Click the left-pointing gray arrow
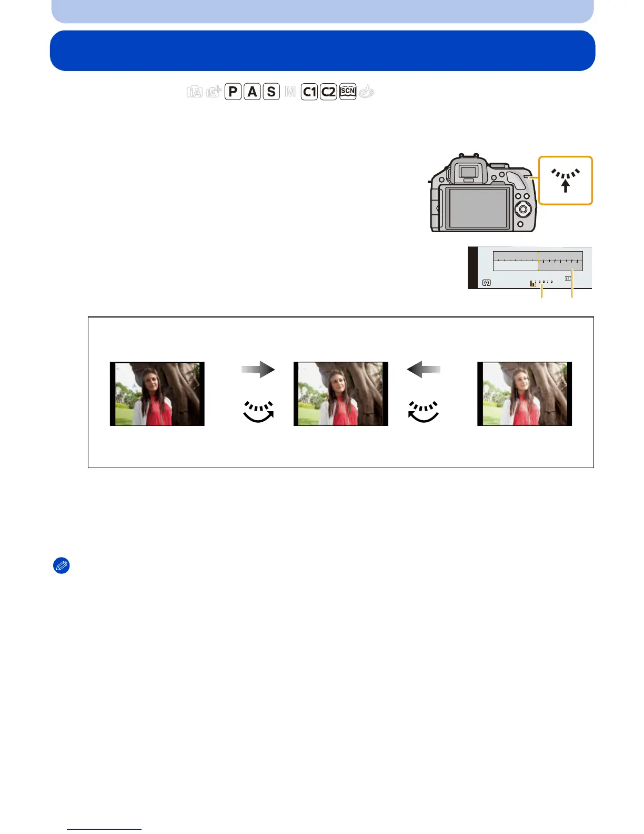This screenshot has height=834, width=644. (424, 370)
